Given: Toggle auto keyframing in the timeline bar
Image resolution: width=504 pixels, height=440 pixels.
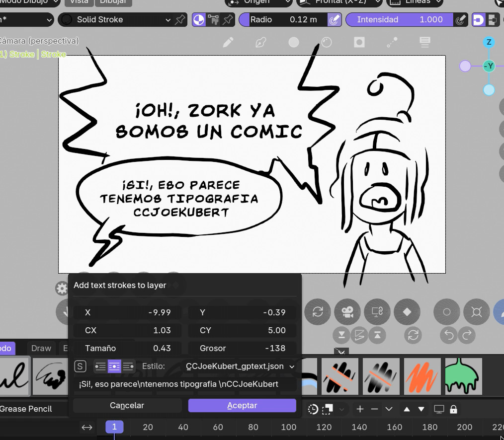Looking at the screenshot, I should pos(313,409).
